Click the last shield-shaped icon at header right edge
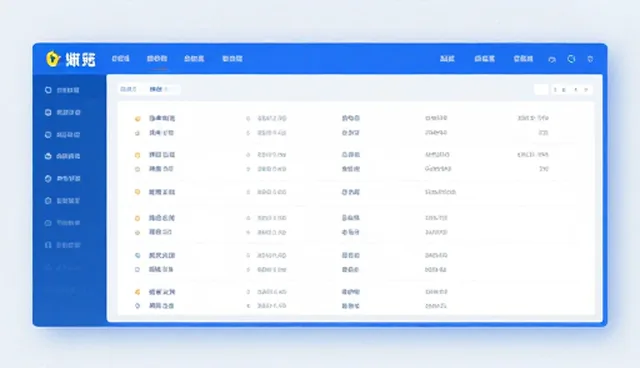The width and height of the screenshot is (640, 368). pyautogui.click(x=590, y=59)
